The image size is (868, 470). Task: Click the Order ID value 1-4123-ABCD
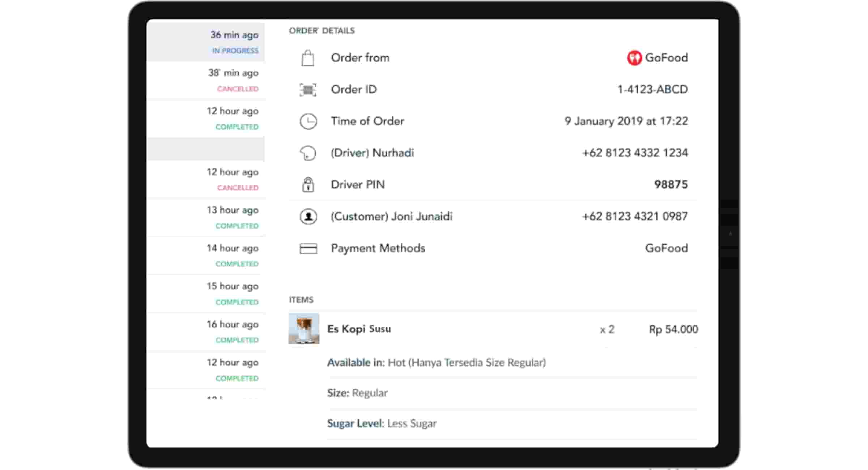[652, 89]
